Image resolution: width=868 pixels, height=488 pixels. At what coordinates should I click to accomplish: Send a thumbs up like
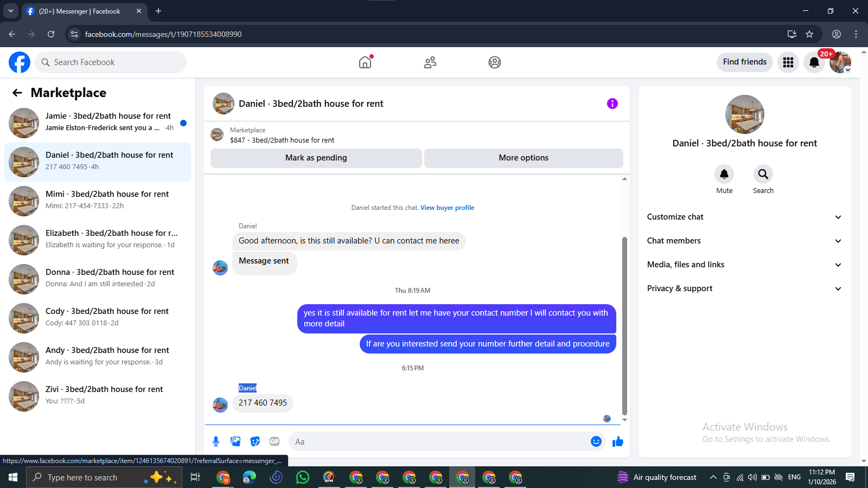click(618, 441)
